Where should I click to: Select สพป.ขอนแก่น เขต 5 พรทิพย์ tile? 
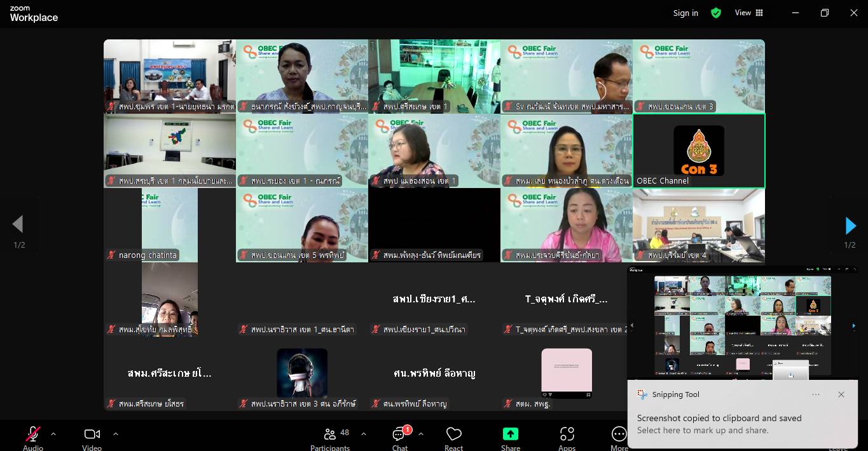coord(302,225)
